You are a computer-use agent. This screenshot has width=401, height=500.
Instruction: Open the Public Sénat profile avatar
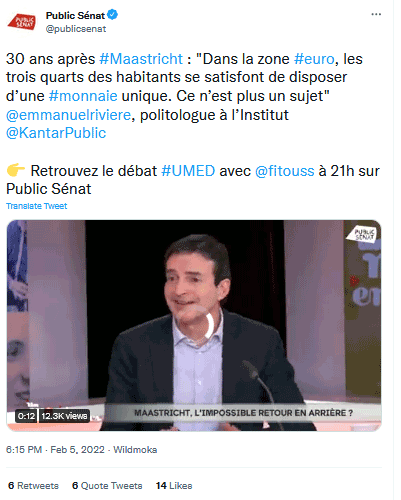click(22, 22)
